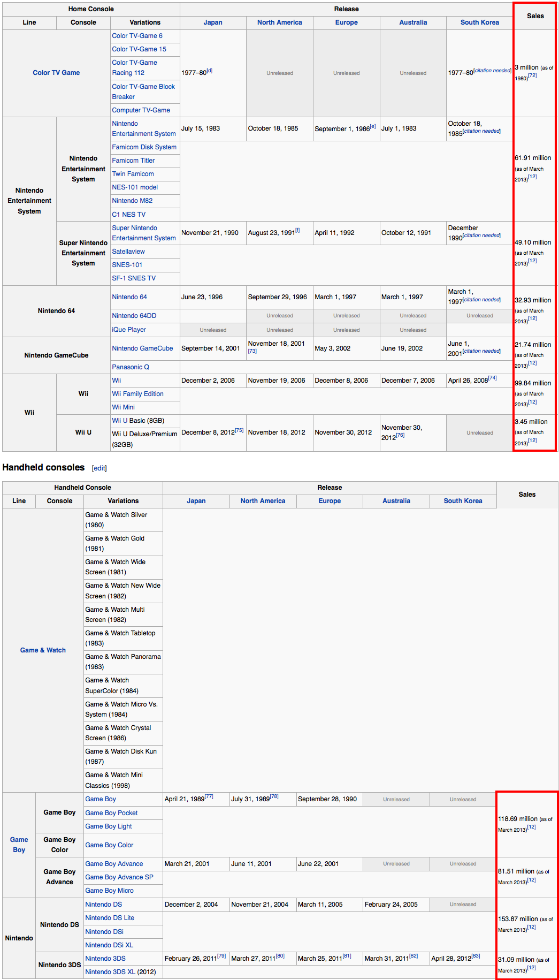
Task: Open citation 12 beside 99.84 million sales
Action: point(532,402)
